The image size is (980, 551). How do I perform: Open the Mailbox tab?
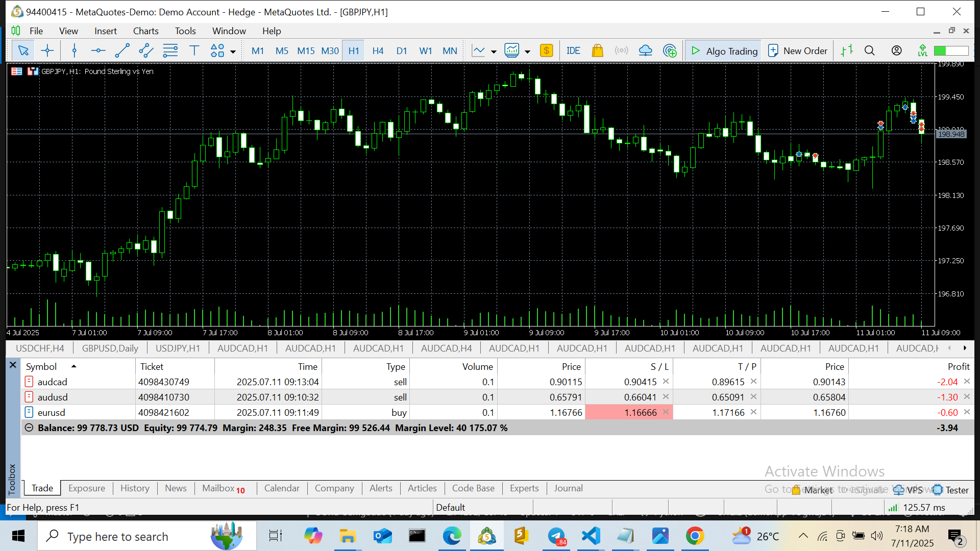click(x=224, y=488)
